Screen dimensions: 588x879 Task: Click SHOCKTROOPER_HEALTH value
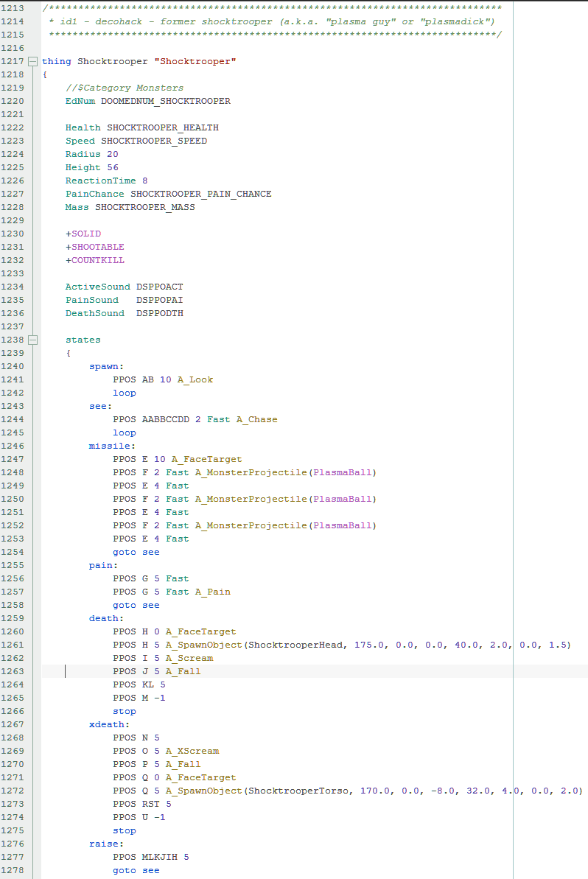click(x=163, y=127)
